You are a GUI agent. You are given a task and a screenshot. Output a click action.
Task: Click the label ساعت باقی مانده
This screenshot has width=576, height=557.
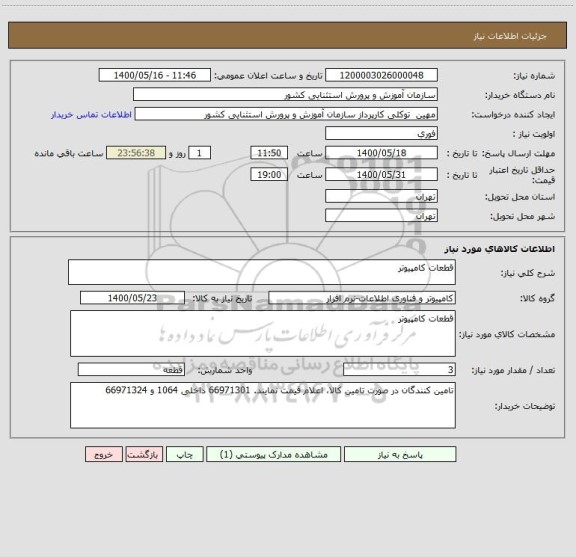pos(69,153)
